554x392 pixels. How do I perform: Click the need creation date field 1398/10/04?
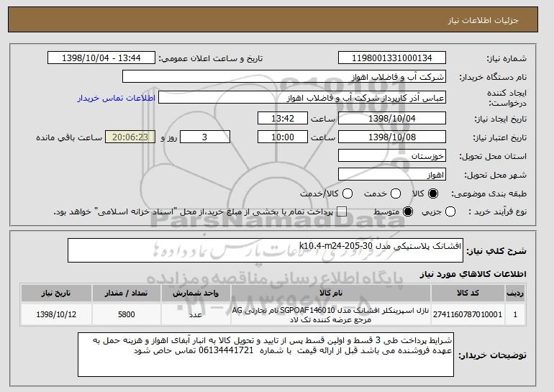[x=392, y=118]
